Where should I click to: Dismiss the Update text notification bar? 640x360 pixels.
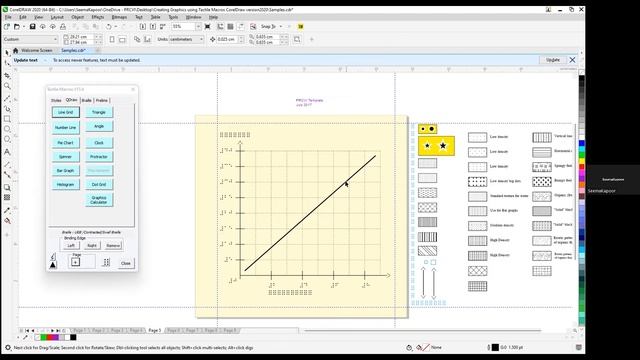(572, 60)
